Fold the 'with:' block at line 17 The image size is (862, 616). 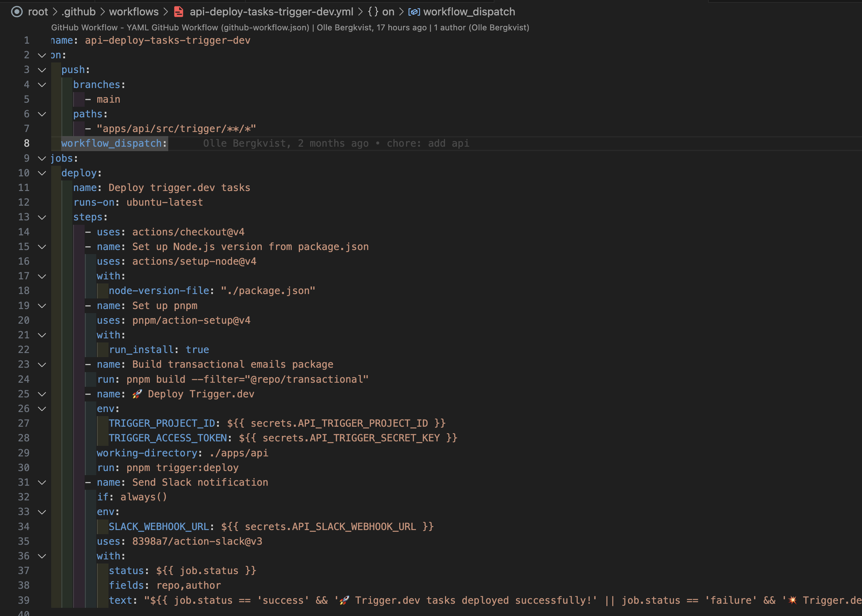pos(42,276)
